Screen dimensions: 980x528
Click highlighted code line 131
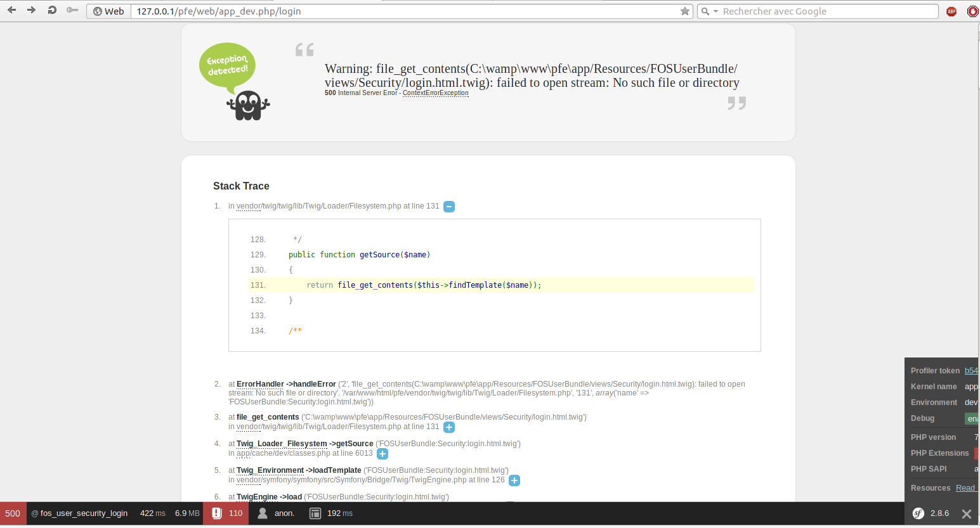tap(501, 285)
